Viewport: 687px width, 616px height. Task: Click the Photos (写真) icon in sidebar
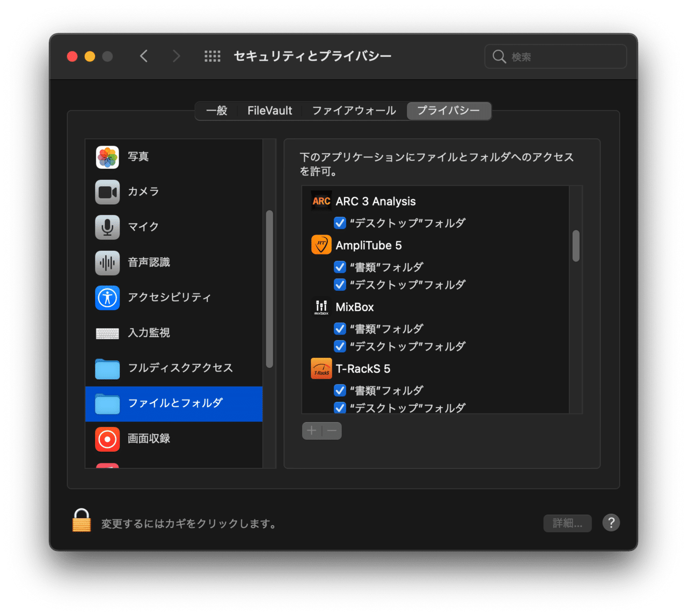(107, 157)
